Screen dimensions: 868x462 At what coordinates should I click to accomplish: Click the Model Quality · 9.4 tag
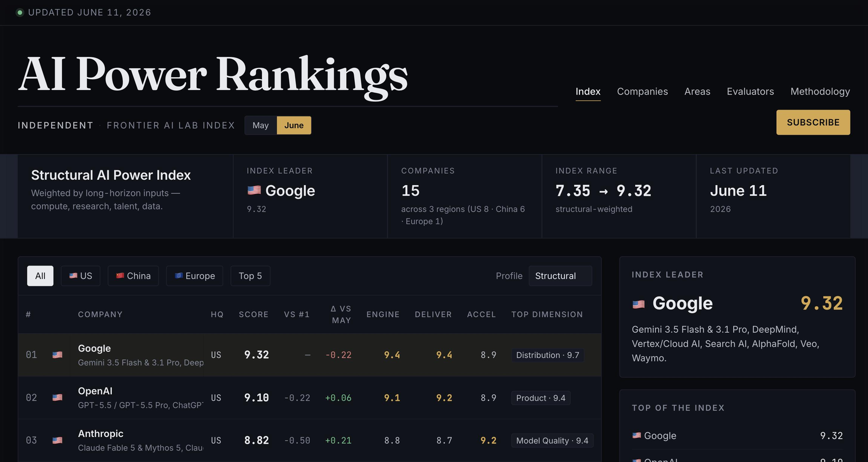tap(552, 441)
